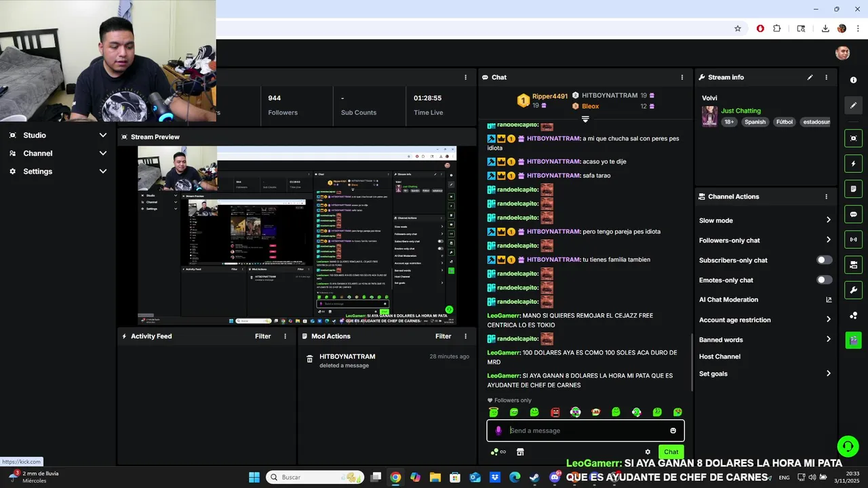This screenshot has width=868, height=488.
Task: Click Ripper4491 in chat leaderboard
Action: pos(550,96)
